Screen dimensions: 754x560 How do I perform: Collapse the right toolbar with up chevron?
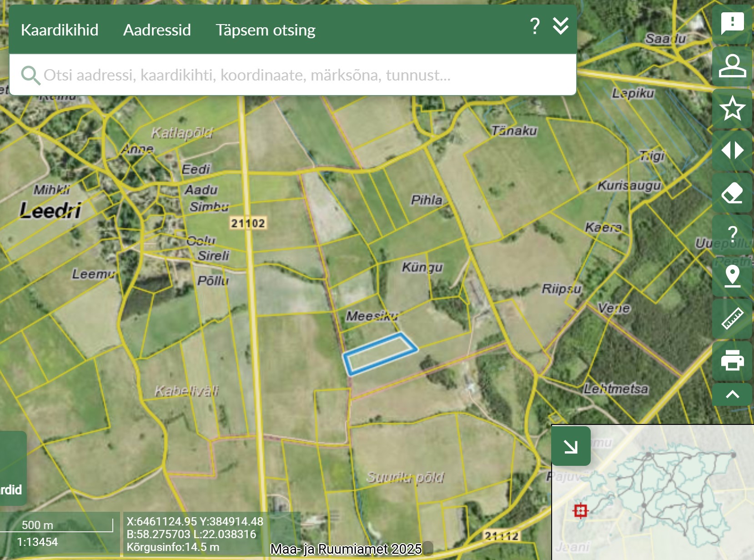732,394
